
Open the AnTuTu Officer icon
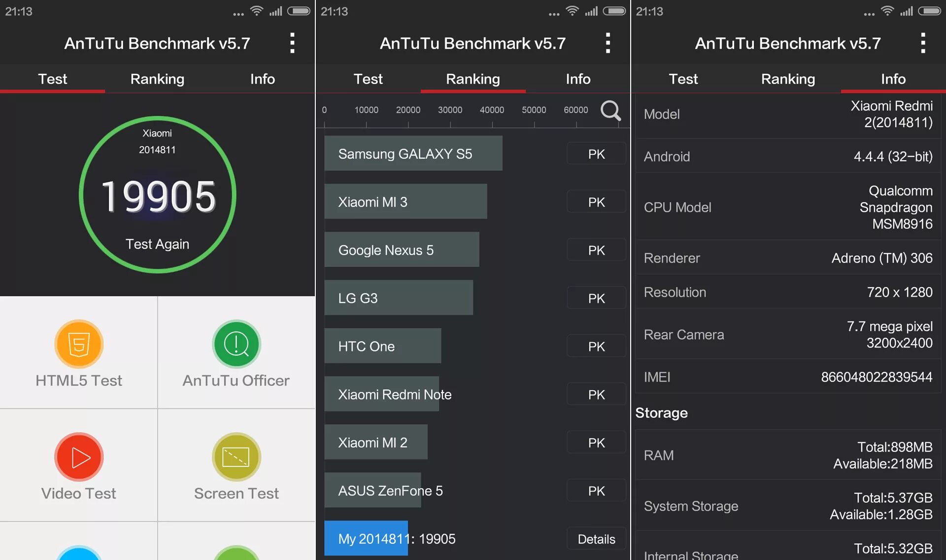[236, 344]
